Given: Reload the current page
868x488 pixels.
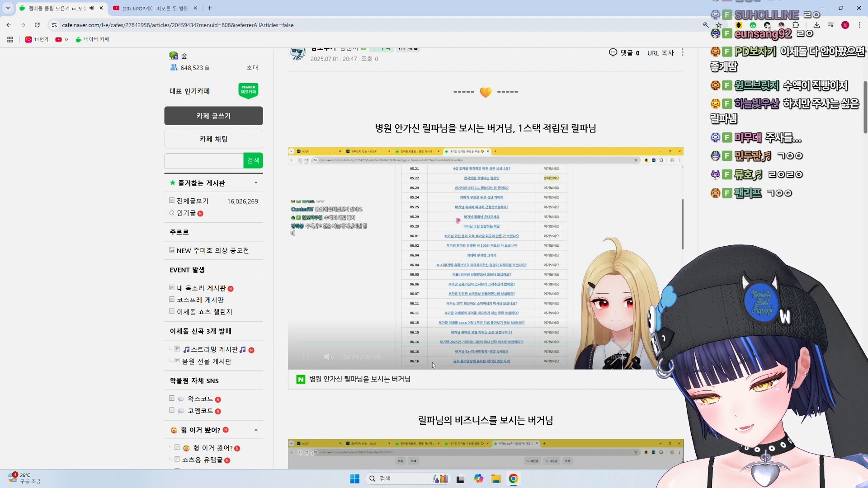Looking at the screenshot, I should (37, 25).
